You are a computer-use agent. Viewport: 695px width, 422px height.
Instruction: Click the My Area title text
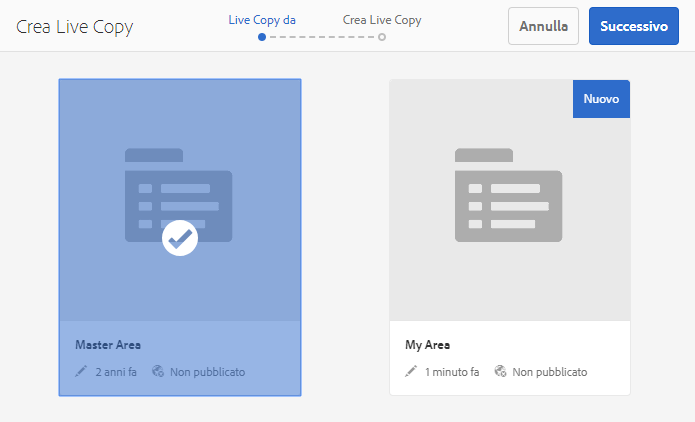pyautogui.click(x=427, y=345)
